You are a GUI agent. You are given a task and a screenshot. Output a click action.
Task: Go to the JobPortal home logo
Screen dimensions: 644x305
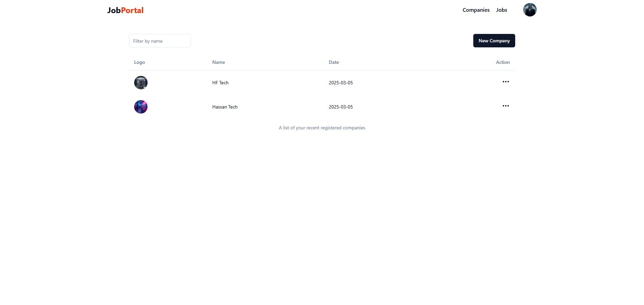click(125, 10)
